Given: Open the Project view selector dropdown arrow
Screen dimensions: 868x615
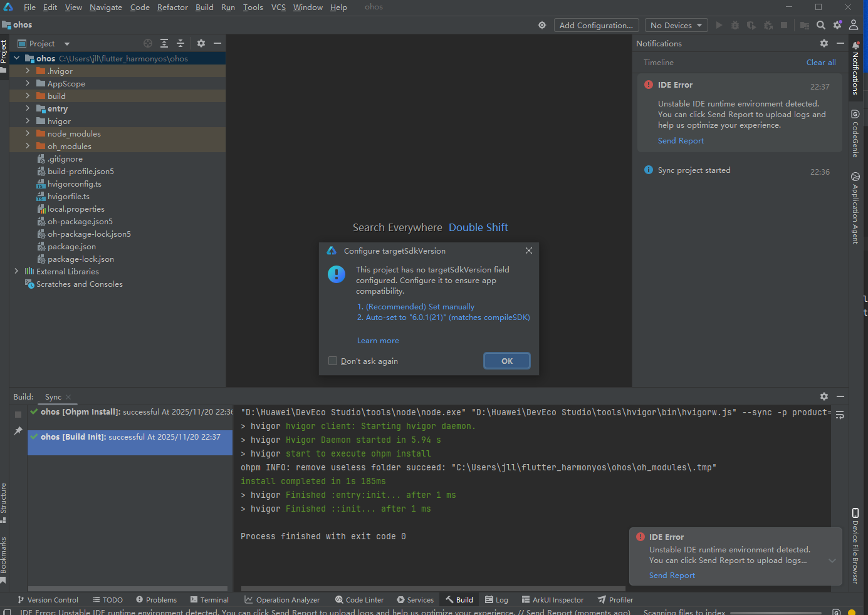Looking at the screenshot, I should (x=67, y=44).
